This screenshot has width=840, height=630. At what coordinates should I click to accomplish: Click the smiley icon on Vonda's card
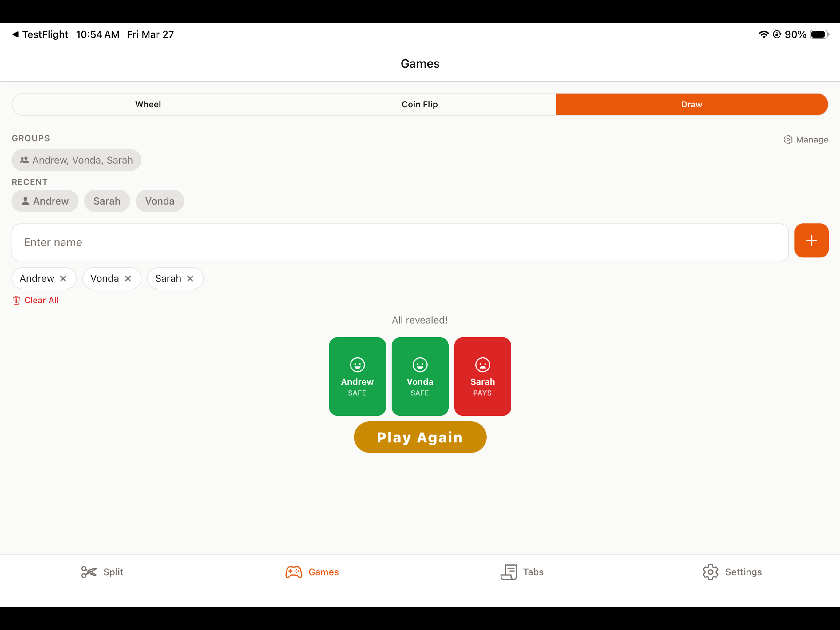pyautogui.click(x=420, y=365)
